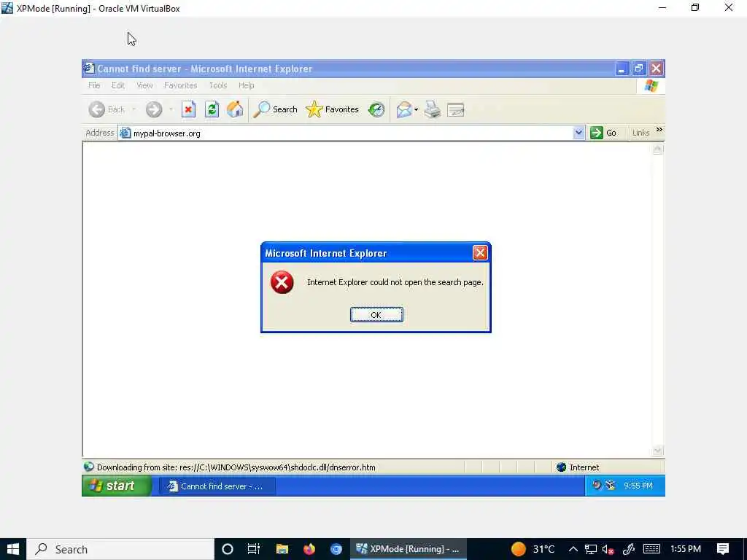This screenshot has width=747, height=560.
Task: Click the host clock 1:55 PM
Action: pos(686,549)
